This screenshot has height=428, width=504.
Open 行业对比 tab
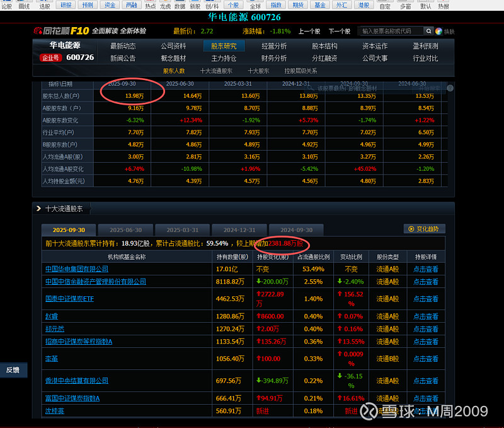point(425,58)
